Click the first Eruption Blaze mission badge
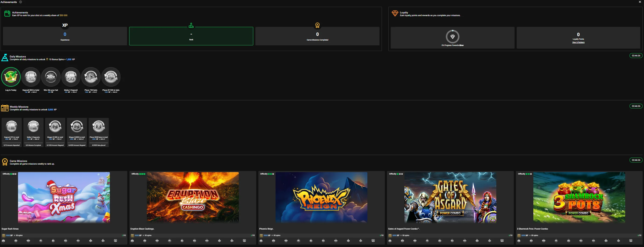The width and height of the screenshot is (644, 247). click(x=132, y=241)
